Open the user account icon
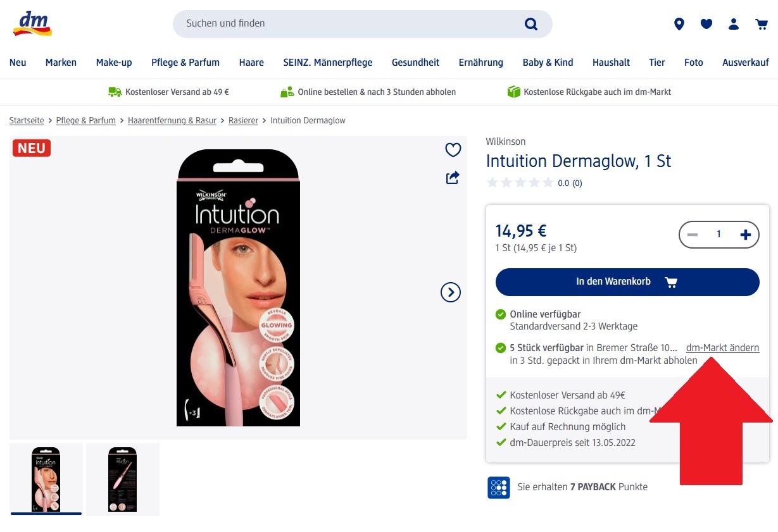 pos(734,24)
